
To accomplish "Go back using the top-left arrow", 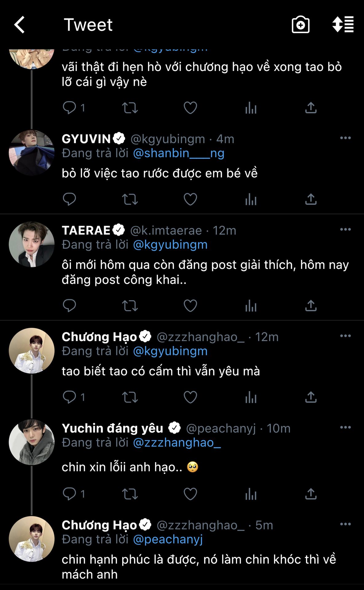I will pos(20,25).
